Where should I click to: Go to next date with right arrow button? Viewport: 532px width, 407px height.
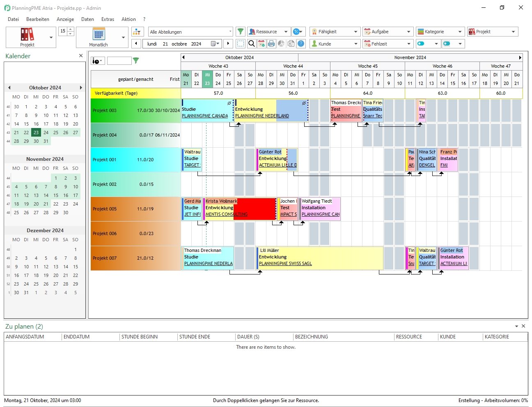[x=228, y=43]
